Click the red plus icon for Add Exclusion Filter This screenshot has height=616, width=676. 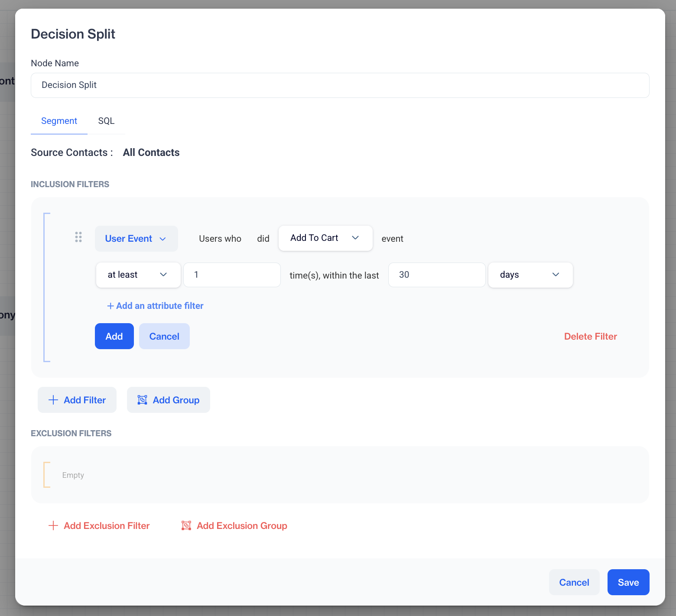(53, 525)
